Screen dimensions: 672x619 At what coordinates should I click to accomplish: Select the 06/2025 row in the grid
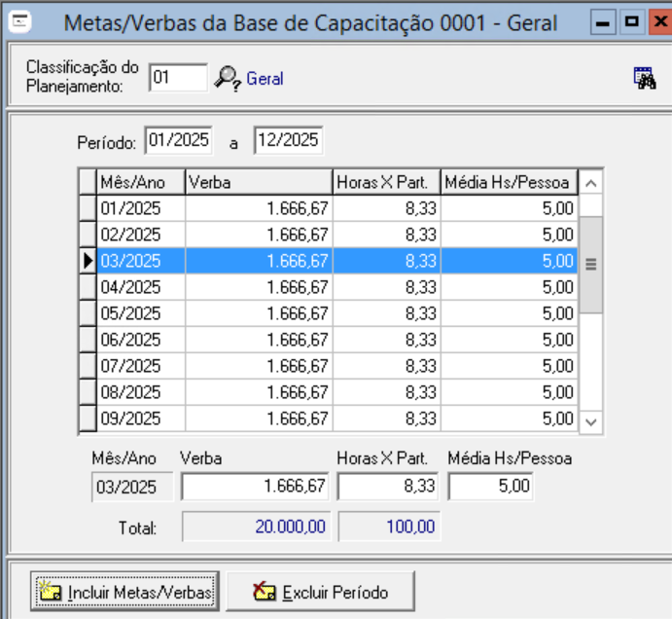click(141, 340)
